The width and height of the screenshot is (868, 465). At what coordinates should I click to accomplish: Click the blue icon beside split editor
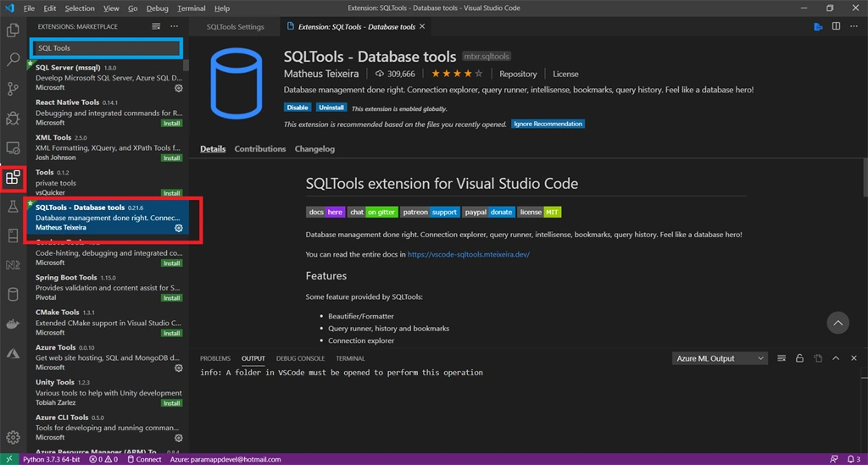pyautogui.click(x=818, y=26)
